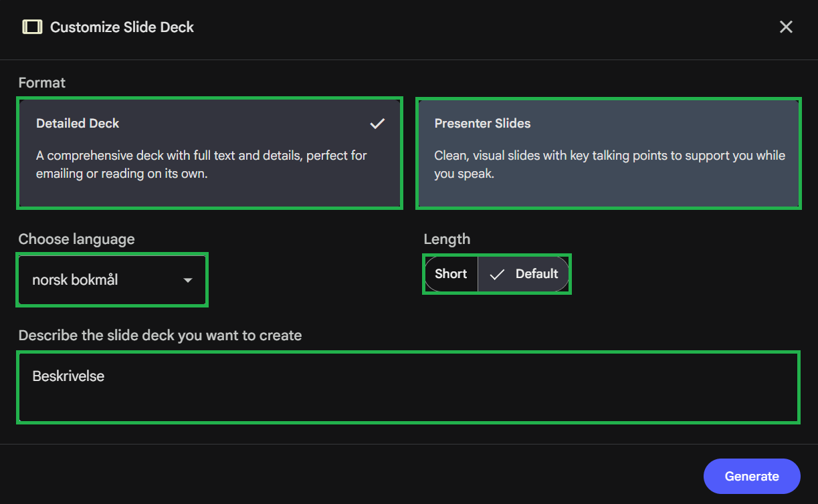818x504 pixels.
Task: Click the language dropdown arrow
Action: click(188, 280)
